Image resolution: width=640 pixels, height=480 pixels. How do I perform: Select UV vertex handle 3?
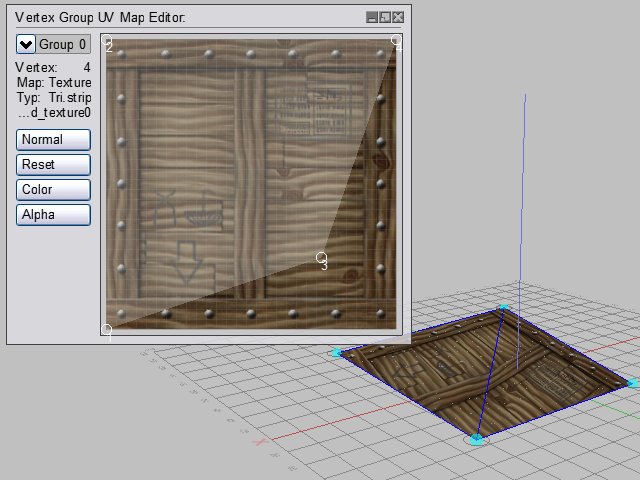[x=321, y=257]
